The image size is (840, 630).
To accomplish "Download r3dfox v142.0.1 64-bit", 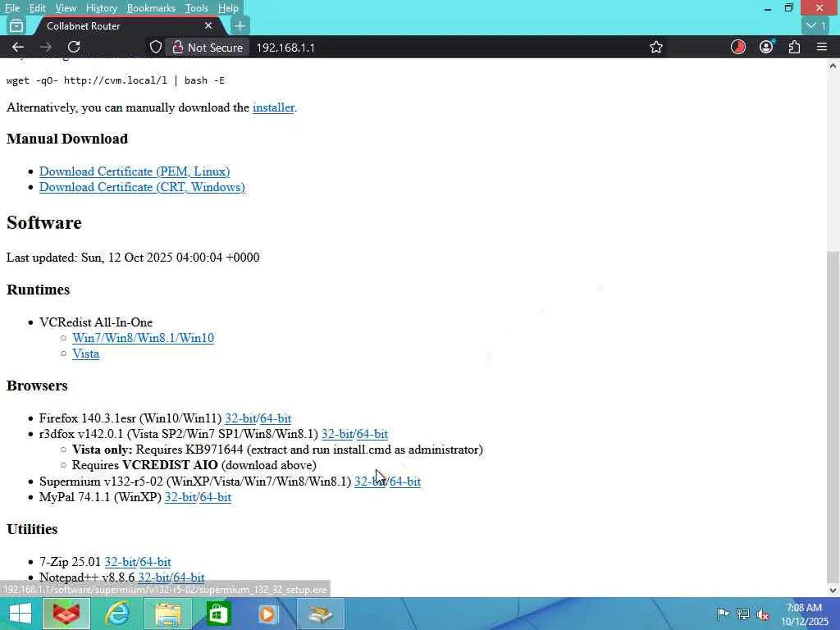I will 372,434.
